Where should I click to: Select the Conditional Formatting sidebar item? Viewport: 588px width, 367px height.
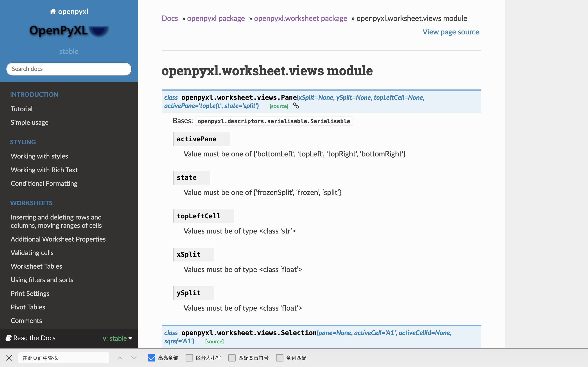tap(44, 183)
